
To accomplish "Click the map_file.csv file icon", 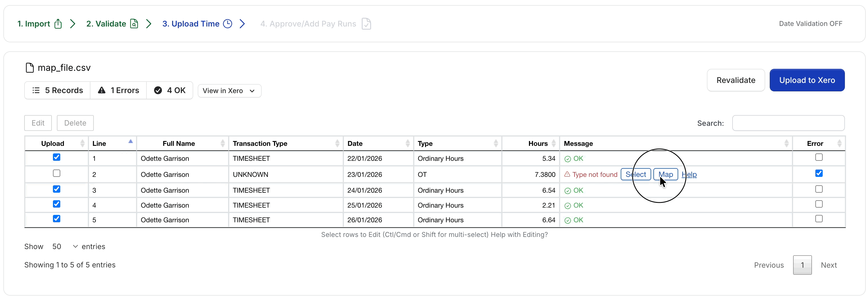I will point(30,68).
